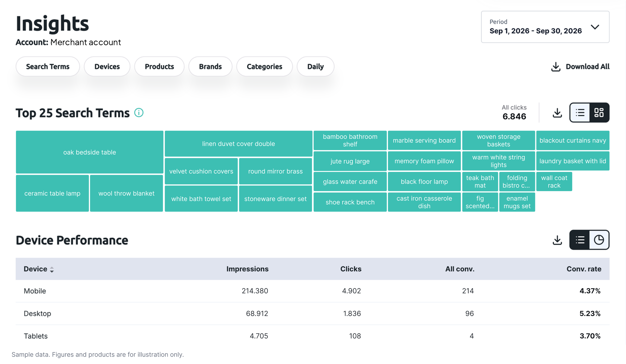This screenshot has height=364, width=626.
Task: Click the wool throw blanket tile
Action: [126, 194]
